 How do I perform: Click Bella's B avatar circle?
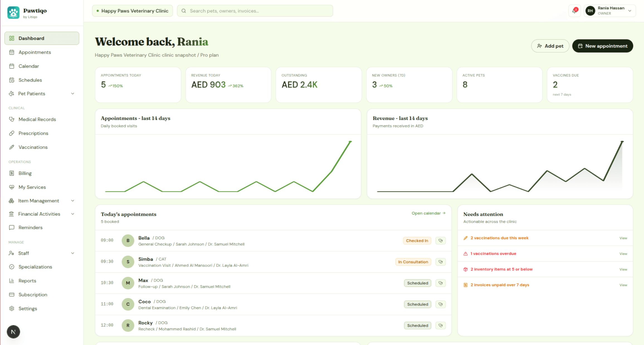pos(128,240)
